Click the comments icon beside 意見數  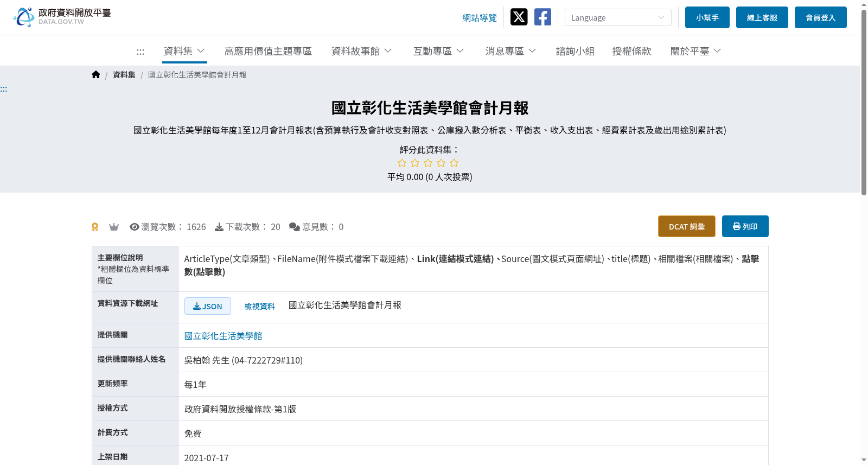coord(295,227)
